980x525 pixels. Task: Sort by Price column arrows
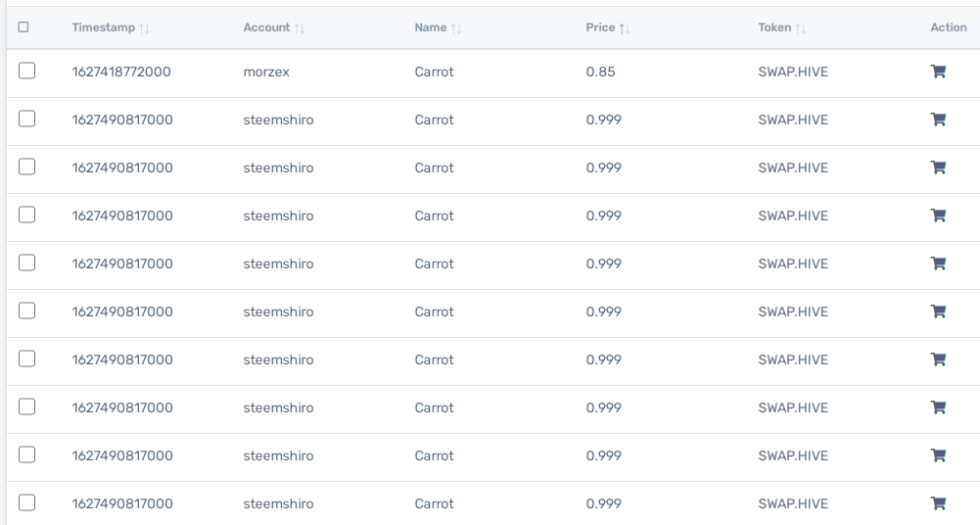pos(625,28)
